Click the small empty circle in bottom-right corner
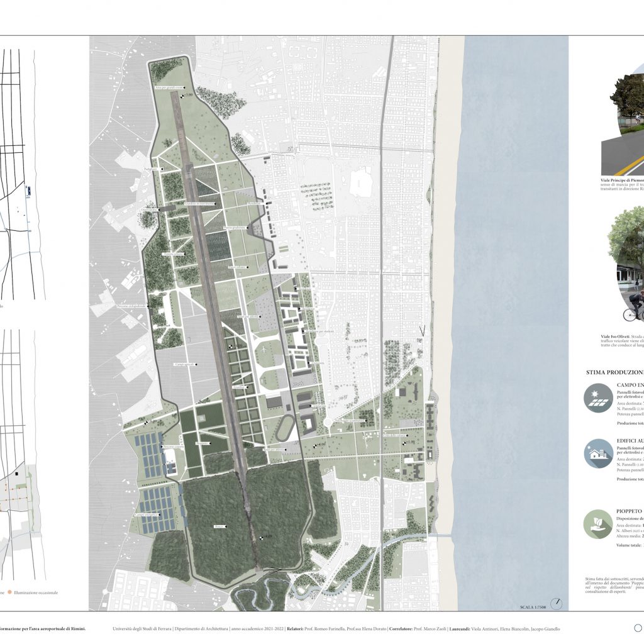This screenshot has width=644, height=644. [638, 627]
